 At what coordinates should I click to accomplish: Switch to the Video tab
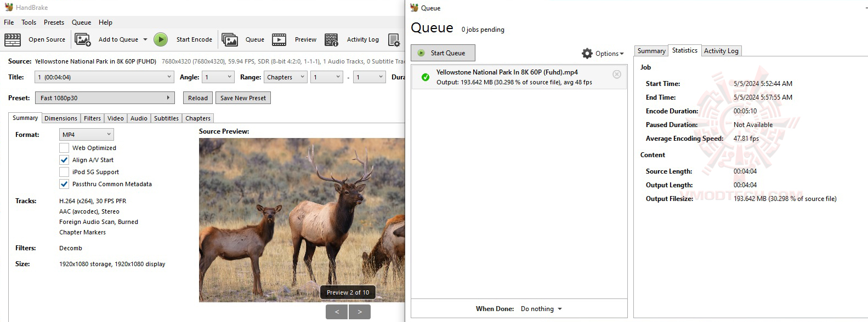point(116,118)
